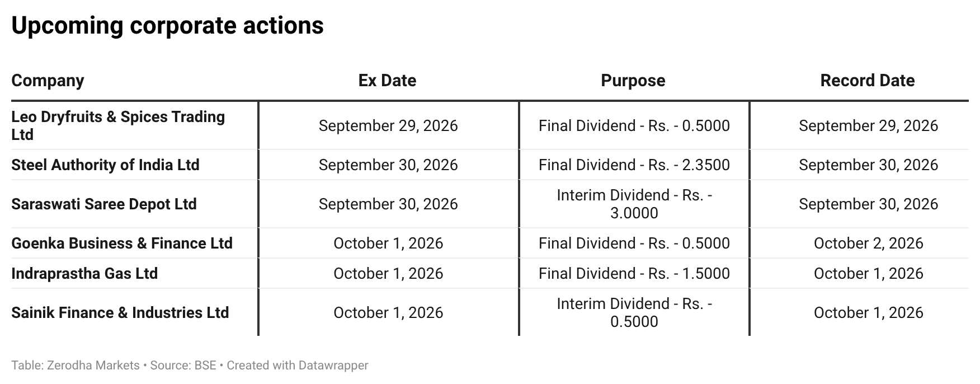
Task: Click the Purpose column header
Action: [633, 81]
